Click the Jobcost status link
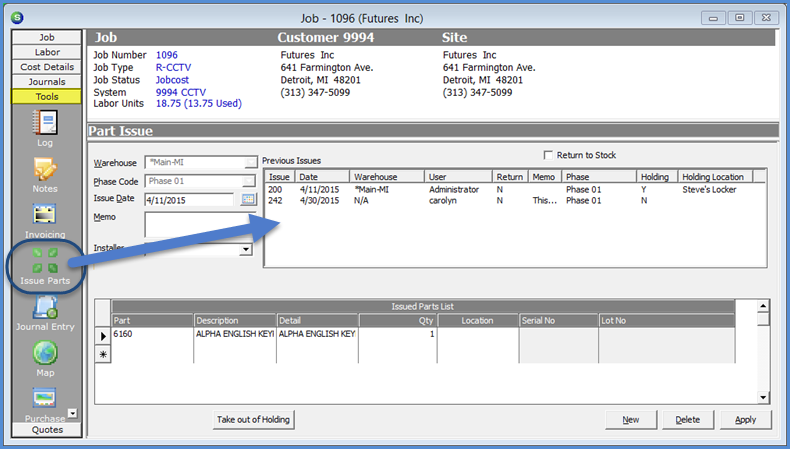The image size is (790, 449). point(172,80)
